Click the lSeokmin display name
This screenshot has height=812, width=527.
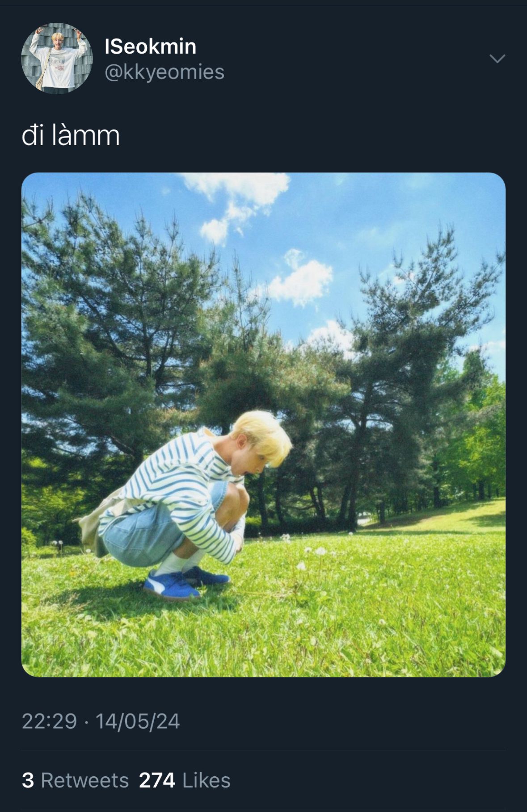coord(150,47)
